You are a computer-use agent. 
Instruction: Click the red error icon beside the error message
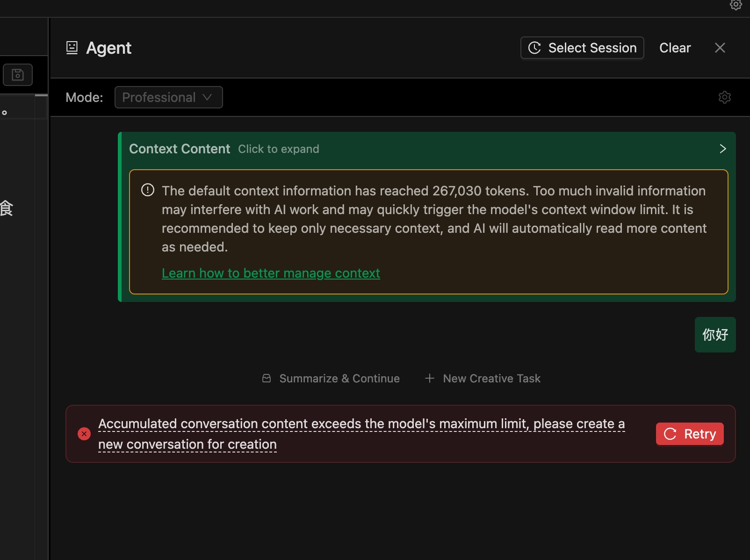tap(84, 434)
